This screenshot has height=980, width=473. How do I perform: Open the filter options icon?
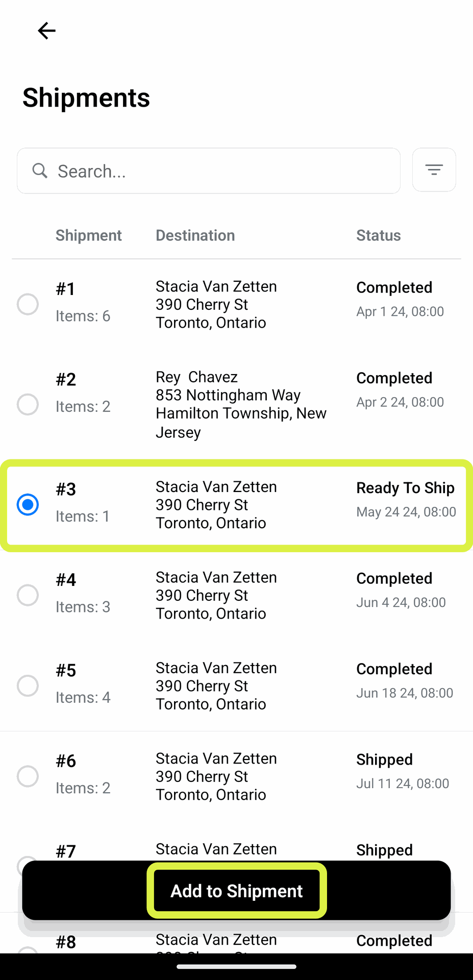tap(434, 170)
